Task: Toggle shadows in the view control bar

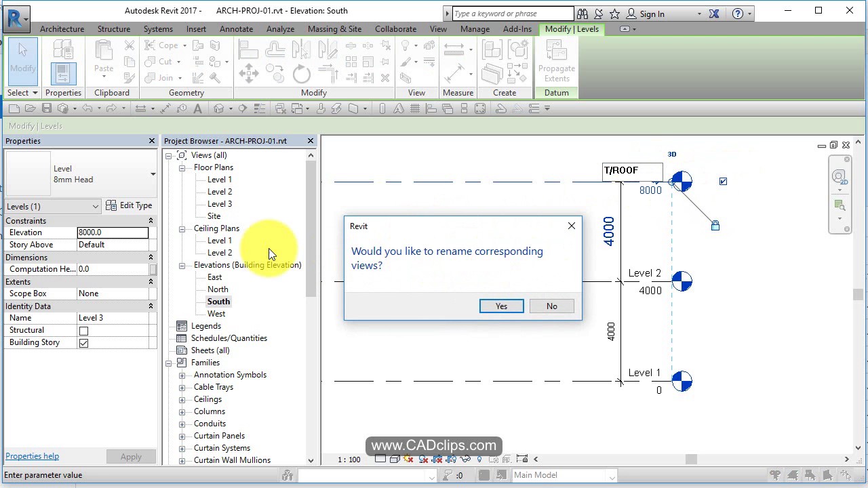Action: [x=407, y=459]
